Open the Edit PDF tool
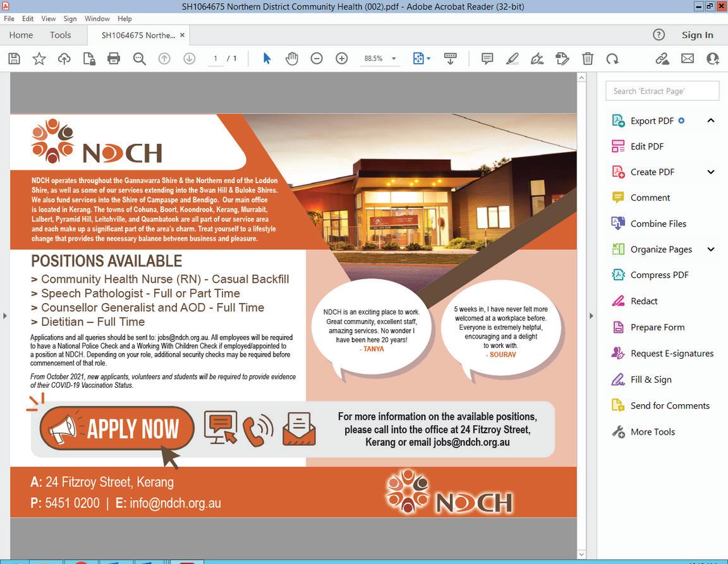728x564 pixels. click(x=646, y=147)
